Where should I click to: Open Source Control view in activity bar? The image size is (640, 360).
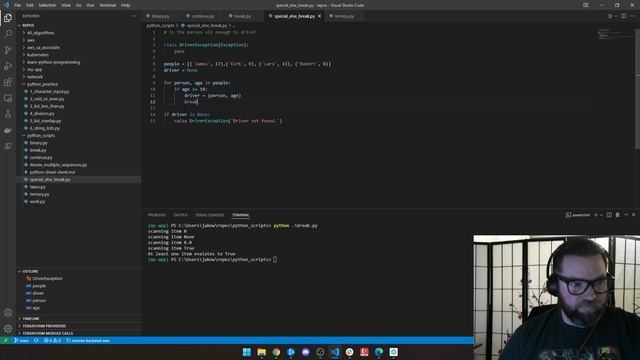tap(8, 50)
